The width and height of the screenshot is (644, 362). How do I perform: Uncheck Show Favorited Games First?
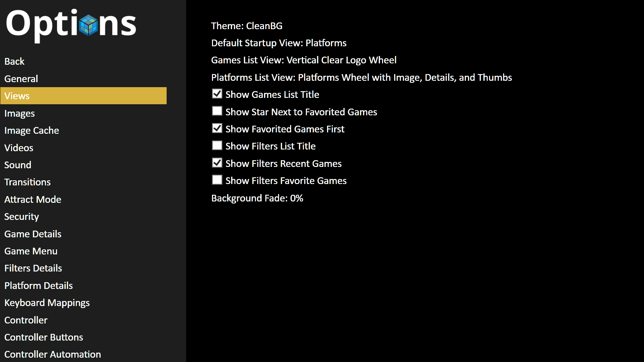click(x=217, y=128)
